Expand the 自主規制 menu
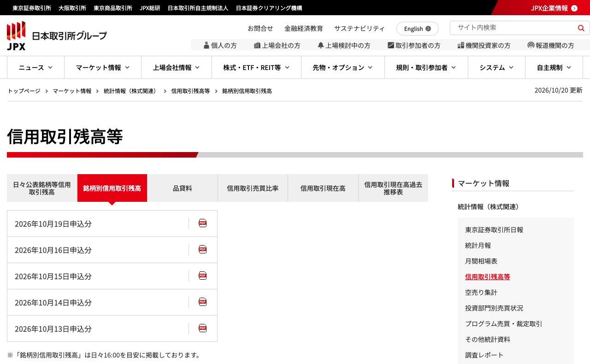Image resolution: width=590 pixels, height=364 pixels. 554,67
